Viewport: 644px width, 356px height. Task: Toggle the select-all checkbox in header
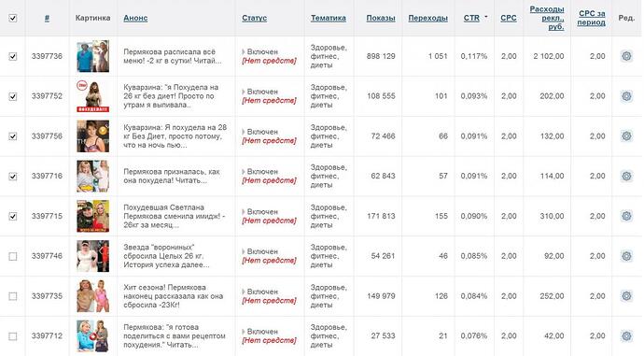tap(13, 18)
